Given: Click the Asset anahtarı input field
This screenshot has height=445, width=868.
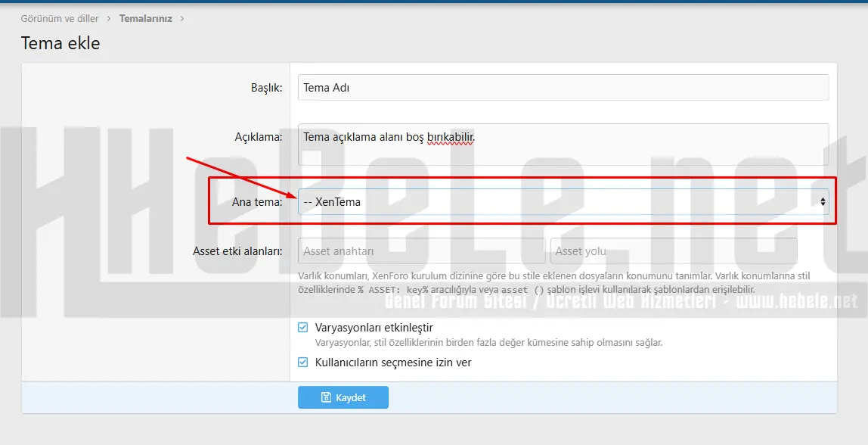Looking at the screenshot, I should click(421, 251).
